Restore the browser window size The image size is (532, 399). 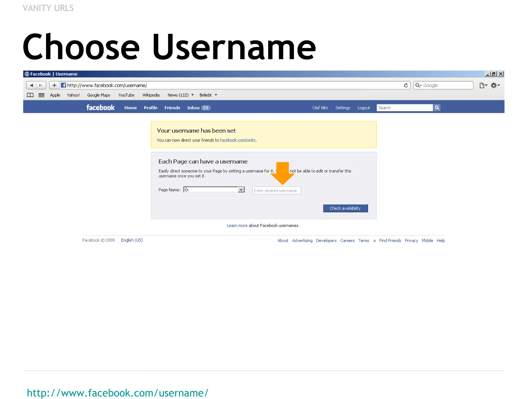(x=494, y=74)
